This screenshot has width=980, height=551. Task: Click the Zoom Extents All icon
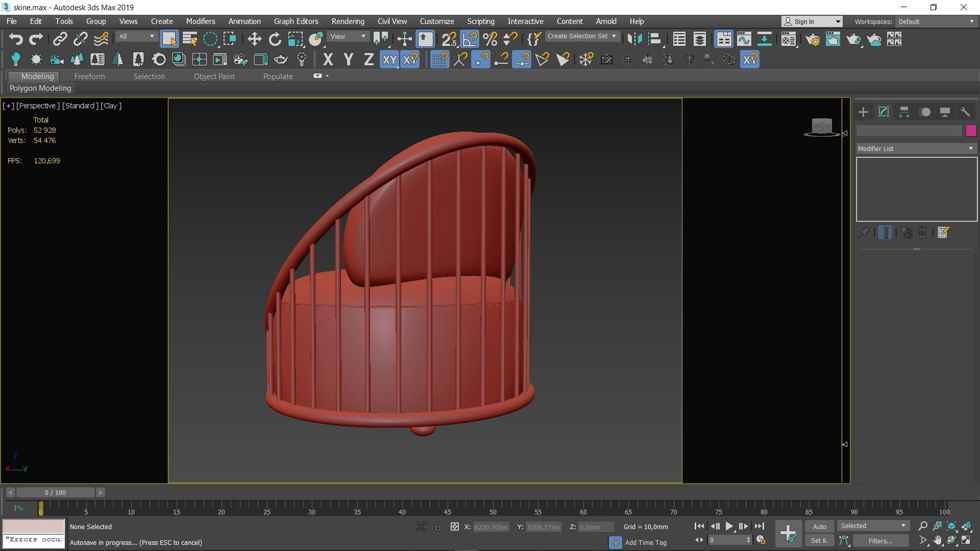click(966, 526)
